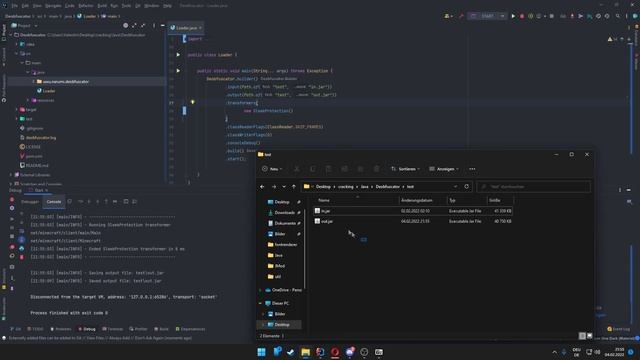Open the Problems tool window button
The width and height of the screenshot is (640, 360).
[x=60, y=329]
